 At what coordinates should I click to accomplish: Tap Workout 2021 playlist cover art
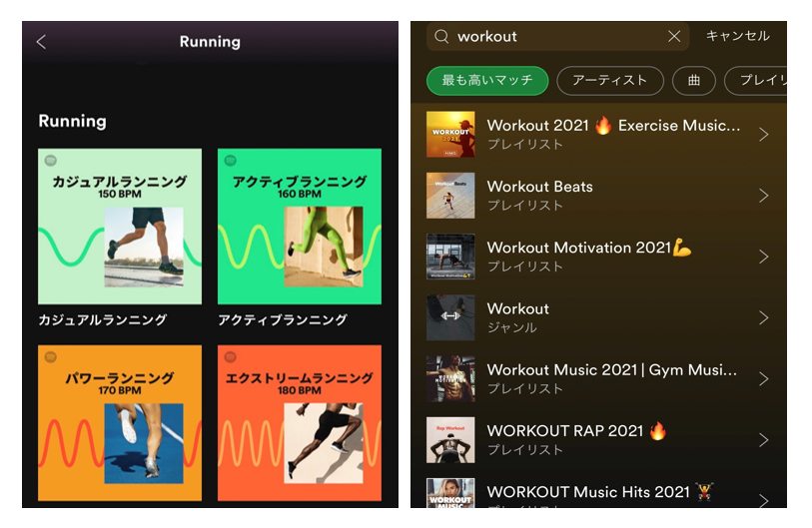(450, 134)
